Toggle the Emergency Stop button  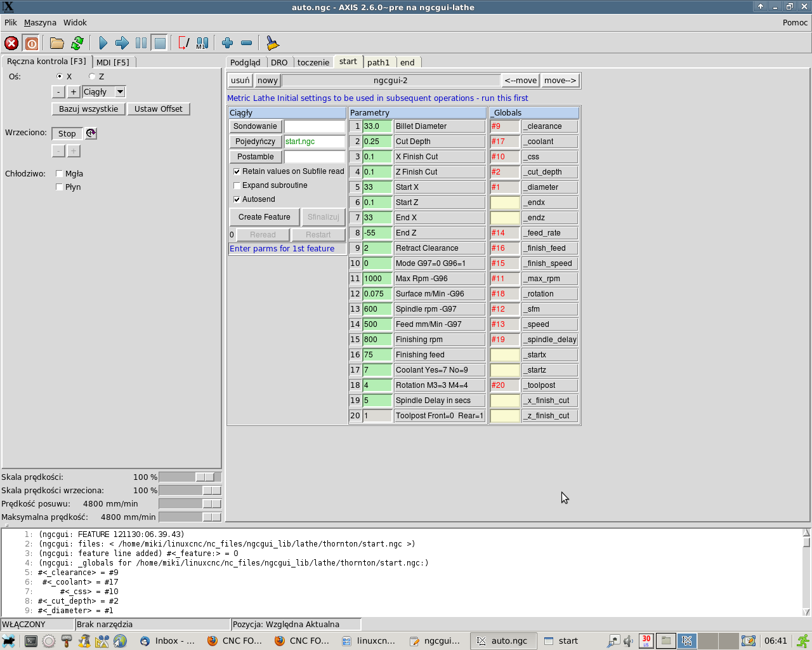pos(11,43)
